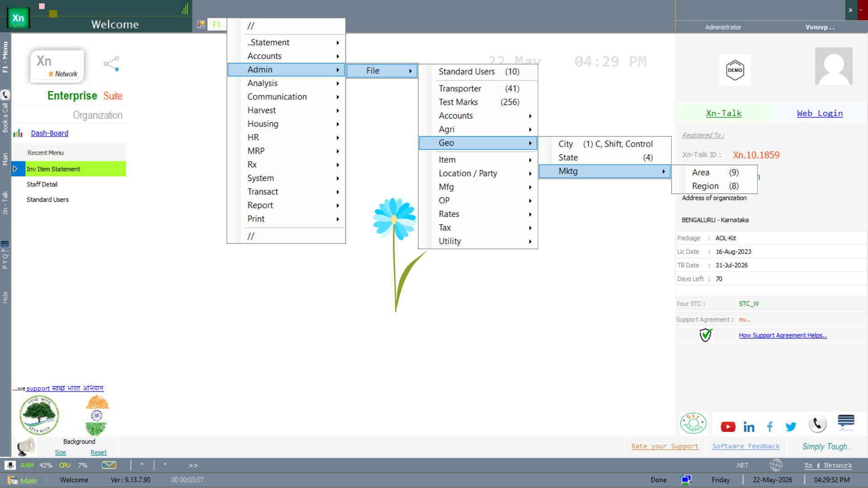Choose the State (4) menu entry

(x=605, y=157)
